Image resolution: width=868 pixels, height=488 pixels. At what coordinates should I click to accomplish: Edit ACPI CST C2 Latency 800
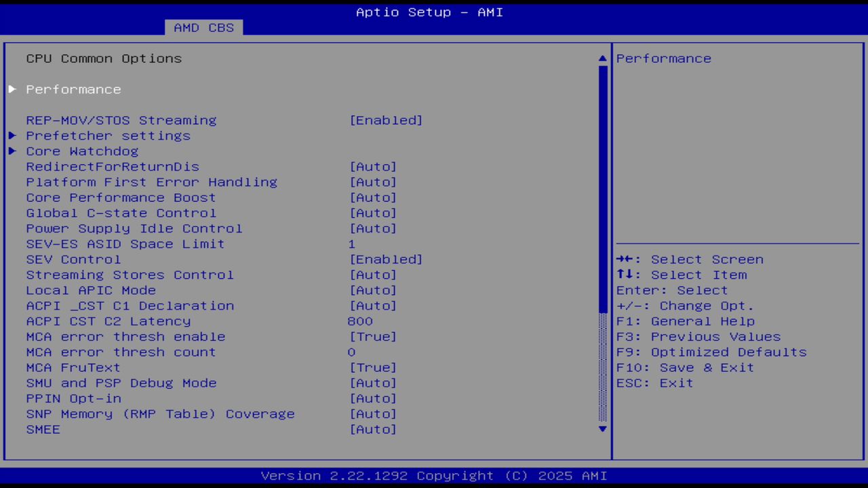coord(360,321)
